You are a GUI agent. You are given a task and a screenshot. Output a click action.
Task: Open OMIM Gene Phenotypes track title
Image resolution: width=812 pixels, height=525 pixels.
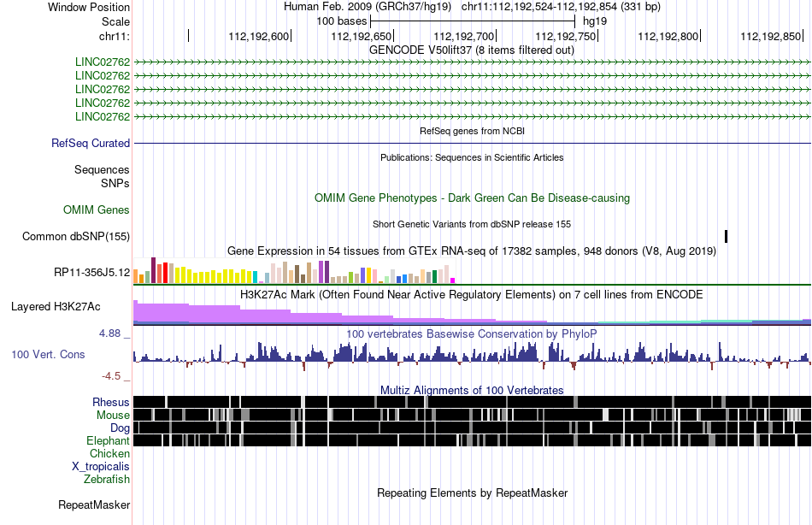pyautogui.click(x=473, y=198)
